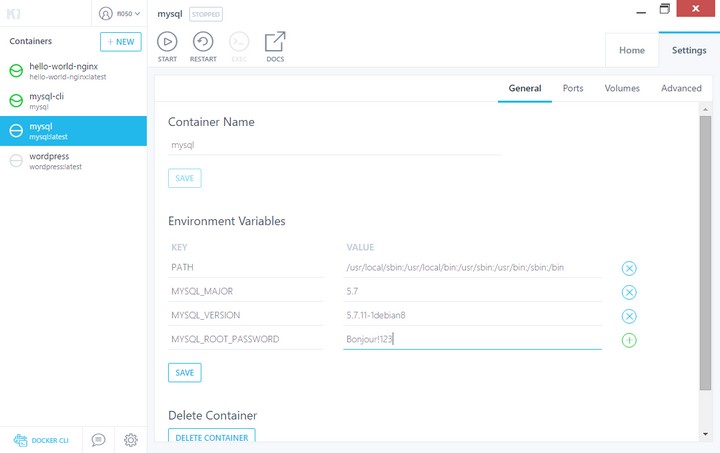Open preferences gear icon
Viewport: 720px width, 453px height.
pos(130,440)
